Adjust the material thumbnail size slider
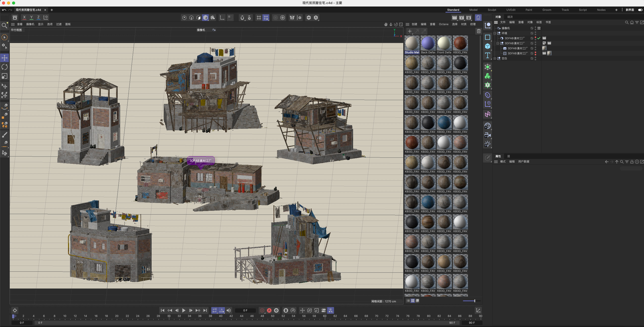The width and height of the screenshot is (644, 327). pyautogui.click(x=474, y=301)
